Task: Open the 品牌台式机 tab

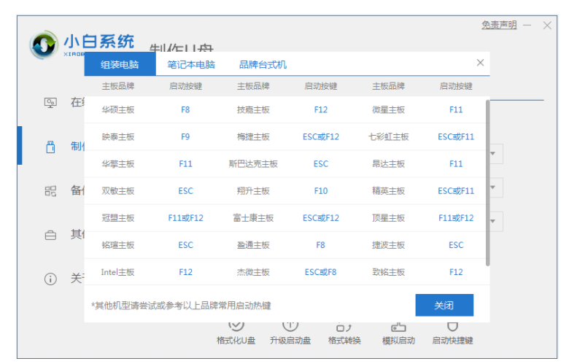Action: coord(263,64)
